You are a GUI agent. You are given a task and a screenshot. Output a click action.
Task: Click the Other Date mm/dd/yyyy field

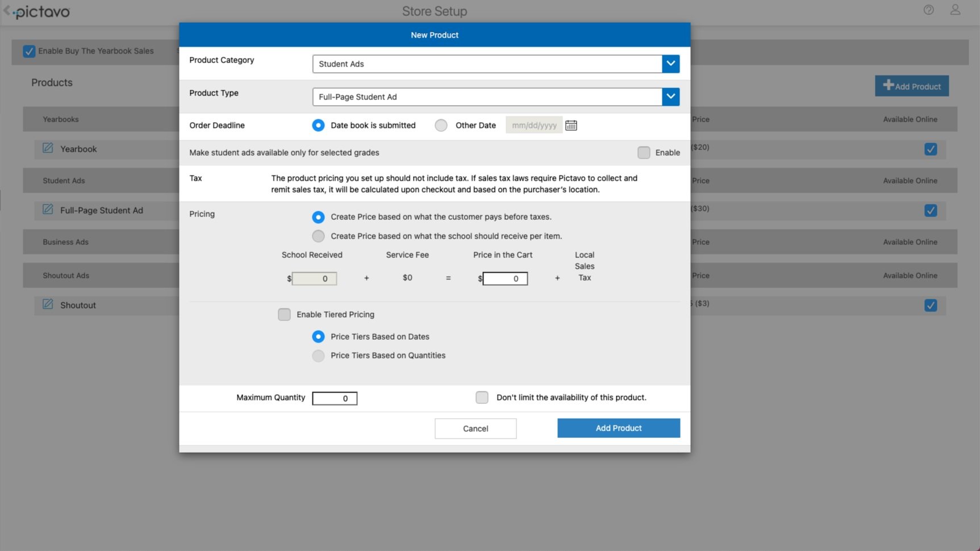[x=534, y=126]
